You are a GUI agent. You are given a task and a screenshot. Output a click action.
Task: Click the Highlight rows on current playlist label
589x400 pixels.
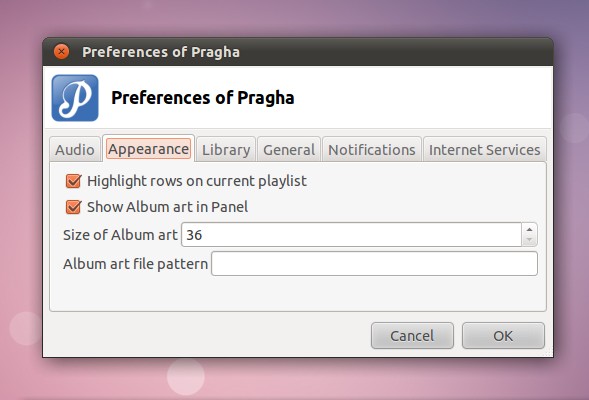click(x=197, y=181)
